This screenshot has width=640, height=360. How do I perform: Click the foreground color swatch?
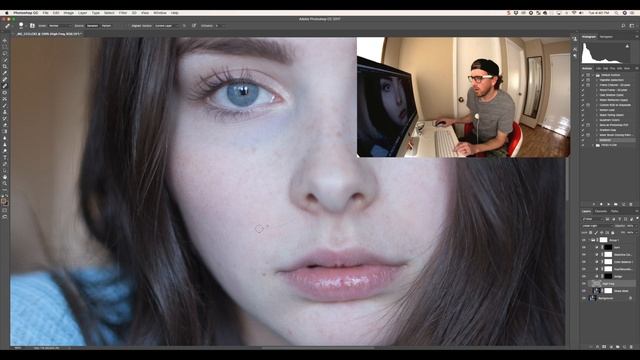4,200
